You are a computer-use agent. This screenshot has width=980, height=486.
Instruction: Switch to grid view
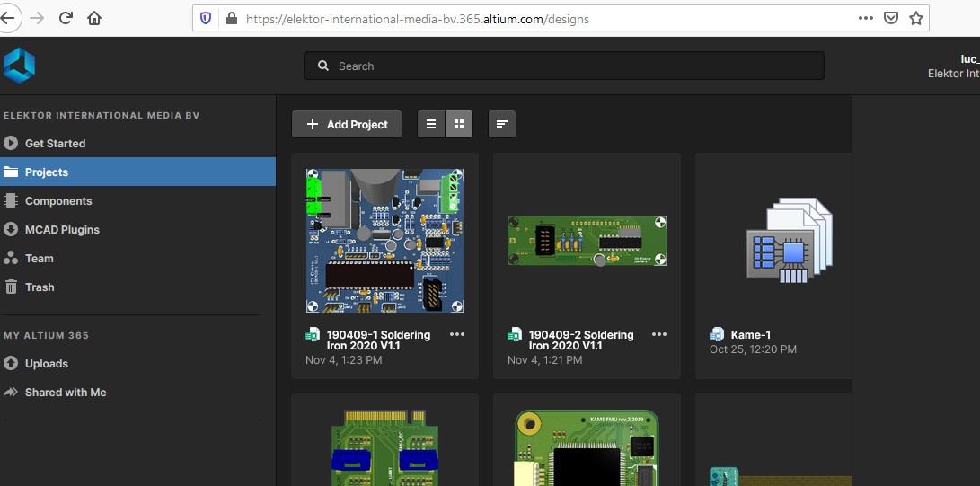(x=459, y=124)
